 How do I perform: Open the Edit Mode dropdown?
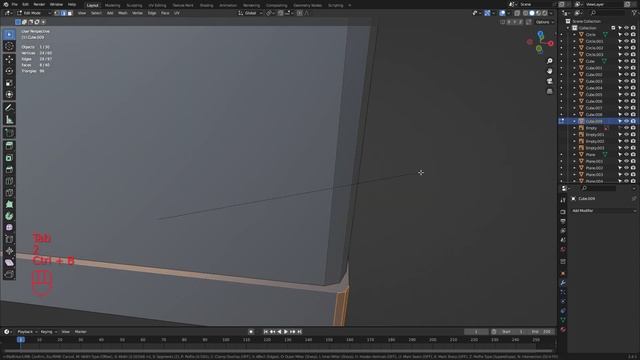coord(33,13)
